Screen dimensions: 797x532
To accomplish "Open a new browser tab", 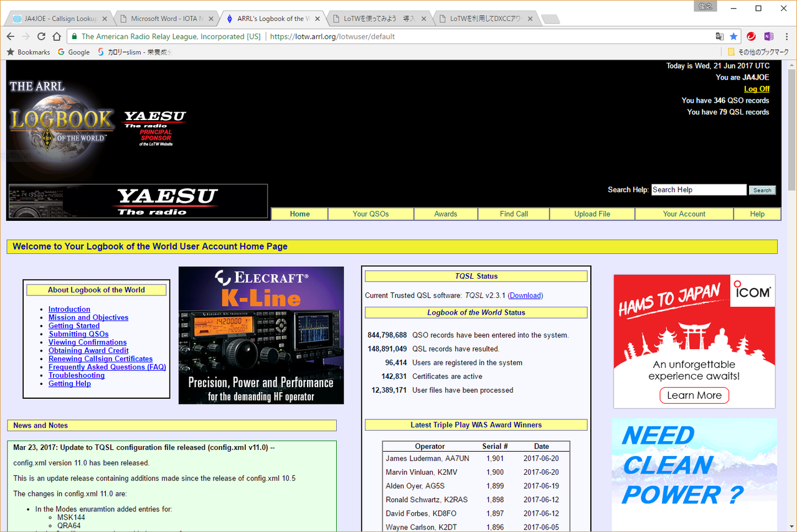I will (550, 19).
